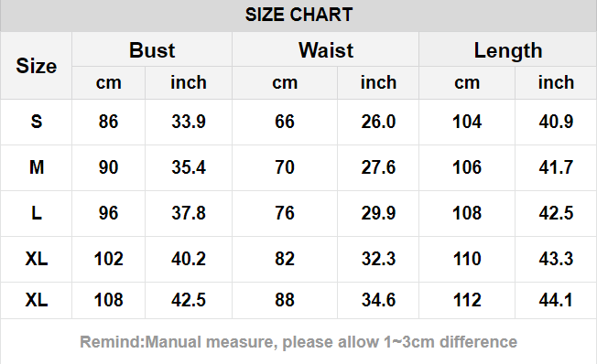
Task: Click the Remind manual measure note
Action: 298,342
